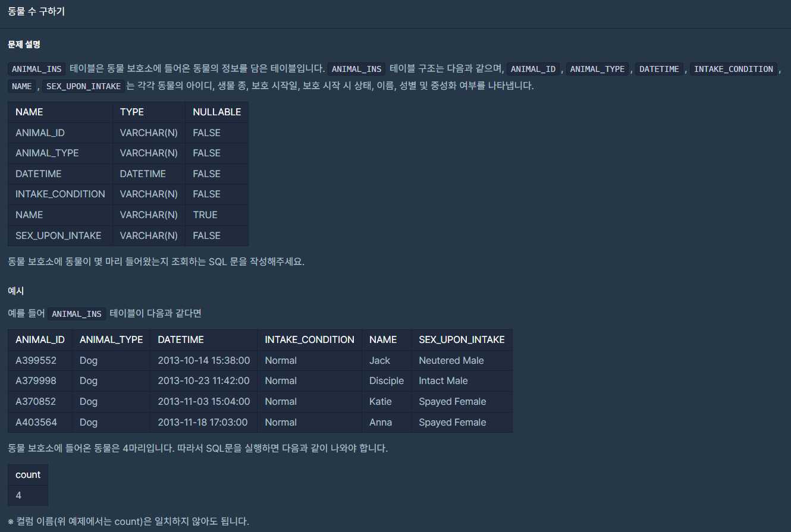The height and width of the screenshot is (532, 791).
Task: Click the TRUE value in NULLABLE column
Action: point(205,215)
